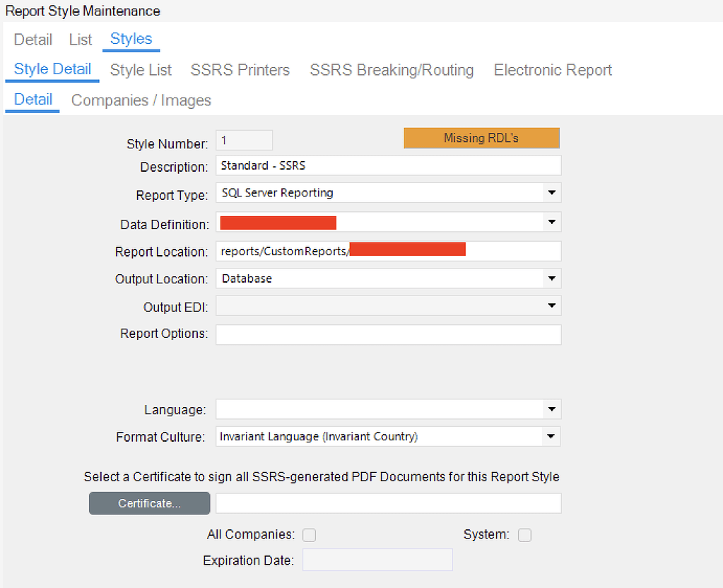
Task: Click the Report Options input field
Action: (389, 333)
